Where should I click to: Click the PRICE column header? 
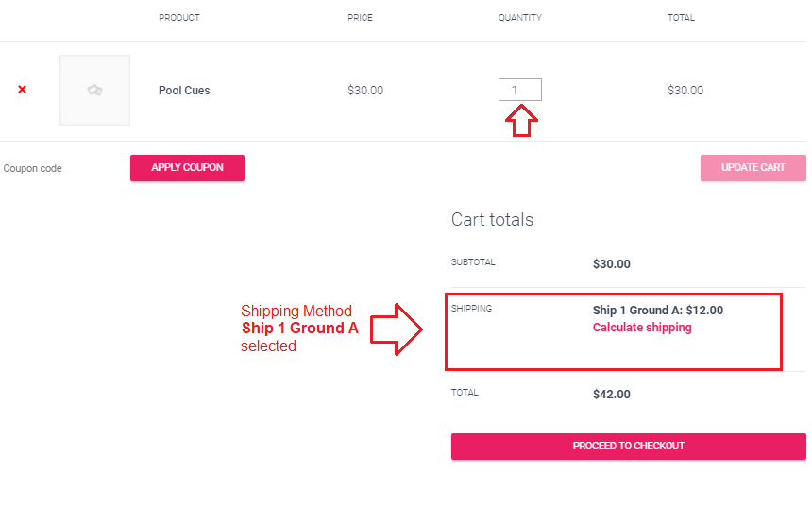point(360,18)
